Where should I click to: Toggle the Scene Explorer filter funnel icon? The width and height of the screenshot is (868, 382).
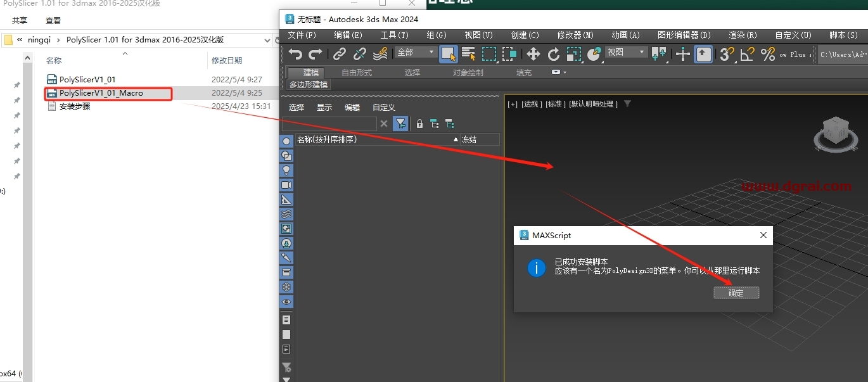pos(400,124)
